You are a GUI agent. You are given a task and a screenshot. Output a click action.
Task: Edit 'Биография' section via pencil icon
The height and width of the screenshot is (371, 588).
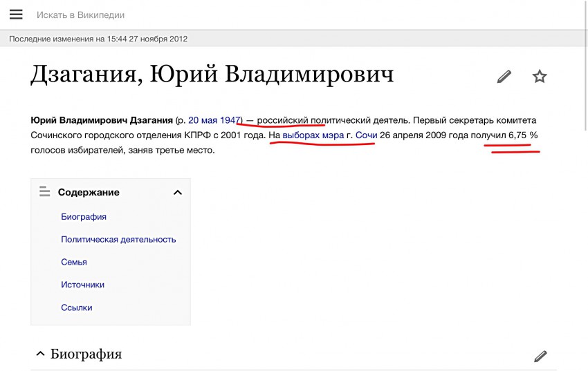(540, 356)
